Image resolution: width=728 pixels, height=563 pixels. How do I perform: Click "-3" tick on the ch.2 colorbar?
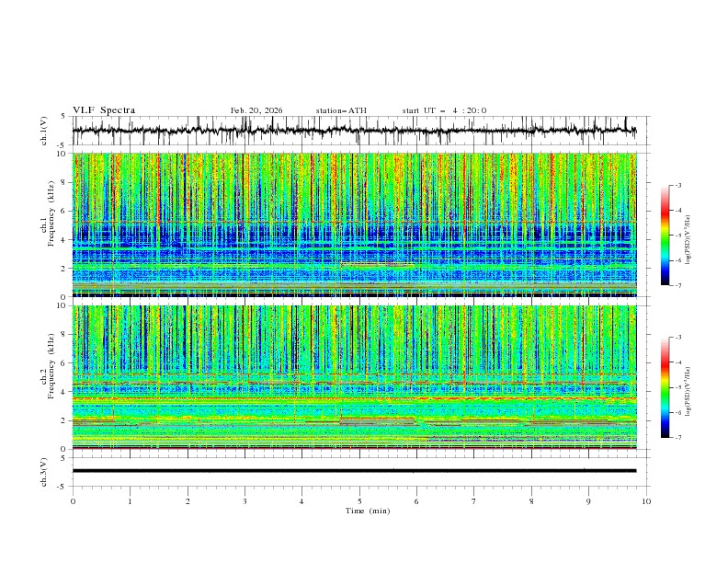click(677, 338)
